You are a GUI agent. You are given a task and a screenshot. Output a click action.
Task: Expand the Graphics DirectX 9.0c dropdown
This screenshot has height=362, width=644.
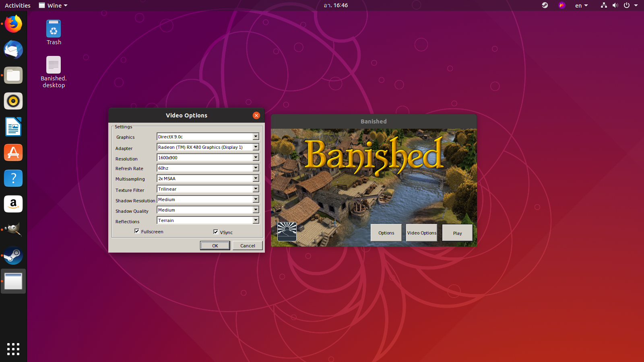click(256, 137)
